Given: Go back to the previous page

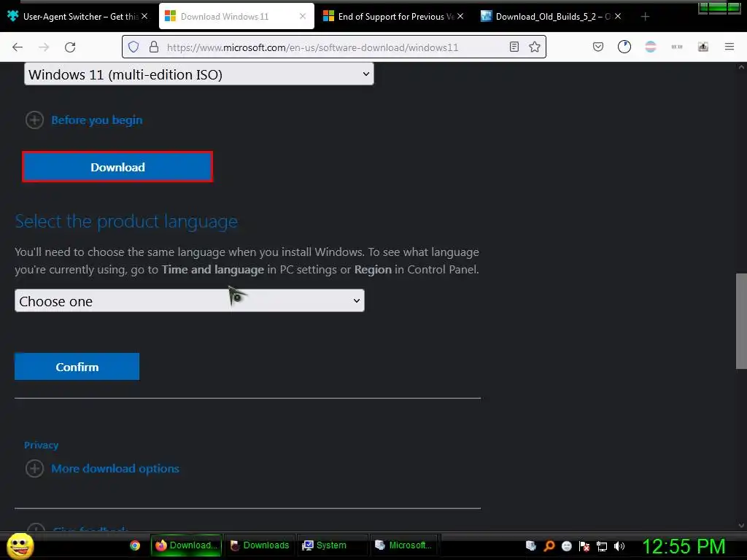Looking at the screenshot, I should [x=18, y=47].
